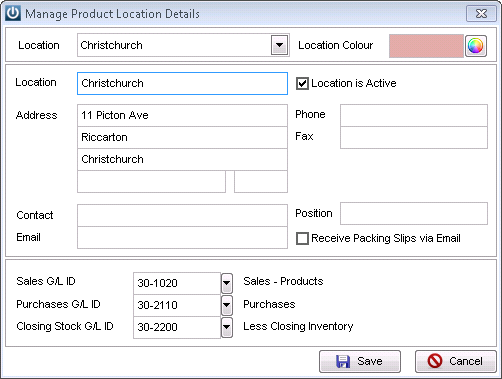Uncheck Location is Active checkbox

(302, 83)
